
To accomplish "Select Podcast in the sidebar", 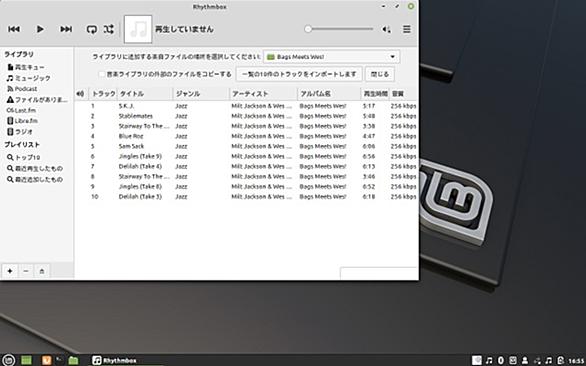I will 22,89.
